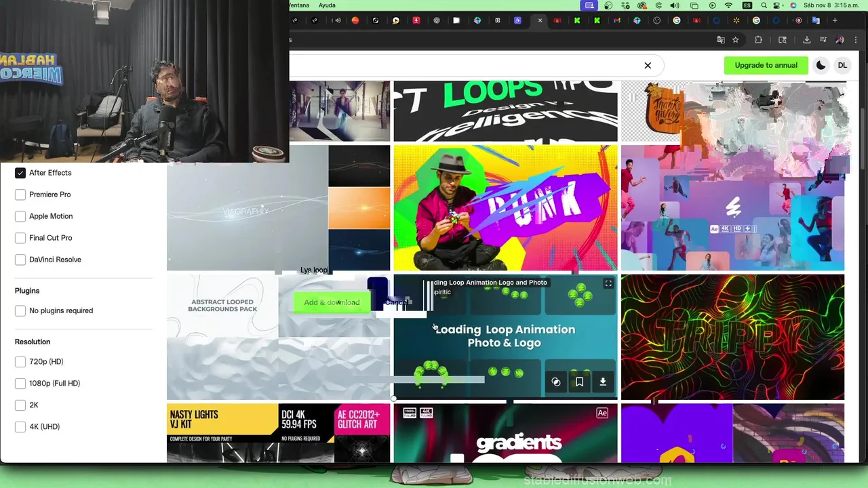Image resolution: width=868 pixels, height=488 pixels.
Task: Check the 720p (HD) resolution
Action: pos(20,362)
